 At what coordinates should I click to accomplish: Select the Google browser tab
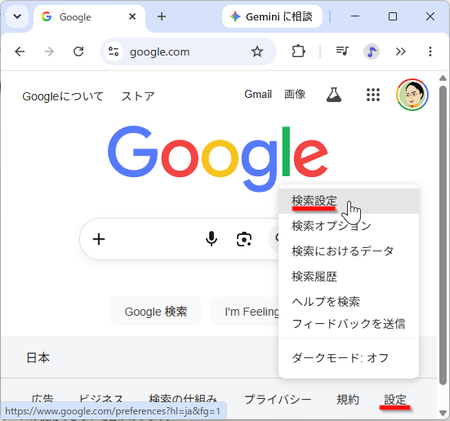[x=89, y=17]
